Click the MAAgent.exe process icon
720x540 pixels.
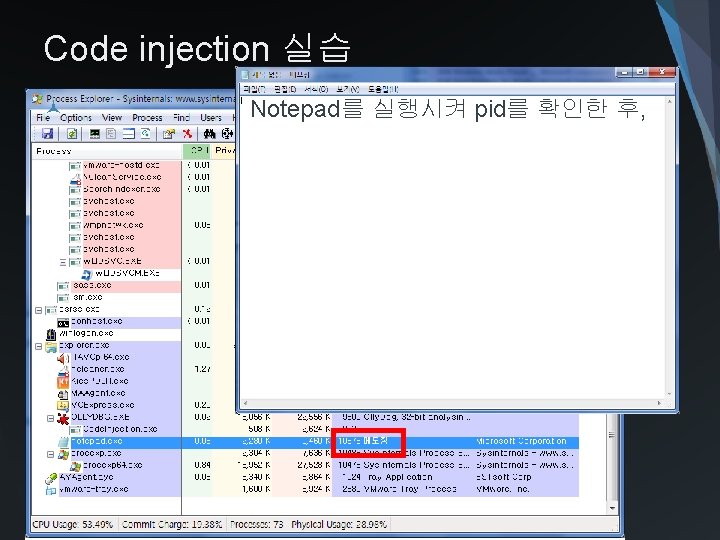[63, 394]
